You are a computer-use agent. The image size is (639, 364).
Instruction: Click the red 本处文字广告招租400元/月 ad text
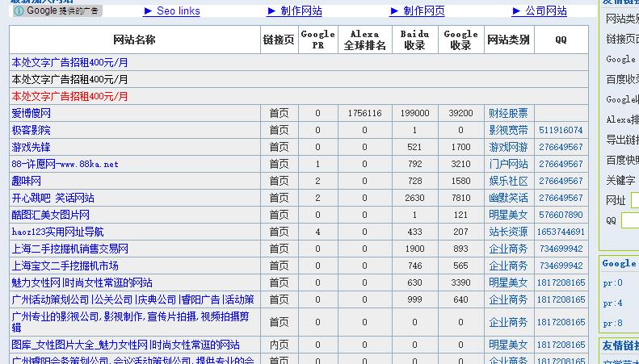point(69,96)
